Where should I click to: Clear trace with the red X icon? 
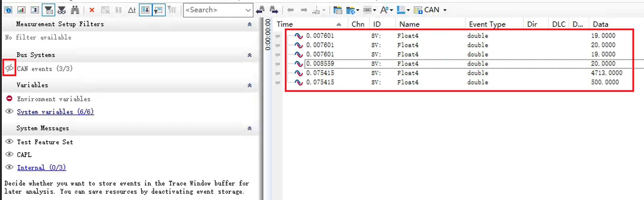92,10
